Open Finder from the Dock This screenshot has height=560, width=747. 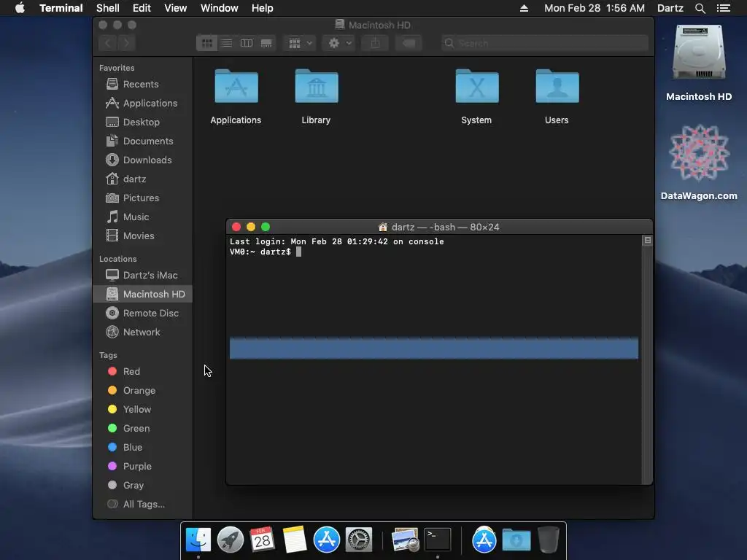click(x=198, y=540)
